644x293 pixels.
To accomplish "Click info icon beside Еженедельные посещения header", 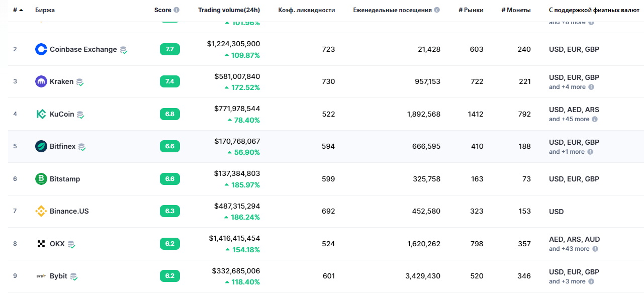I will (437, 10).
